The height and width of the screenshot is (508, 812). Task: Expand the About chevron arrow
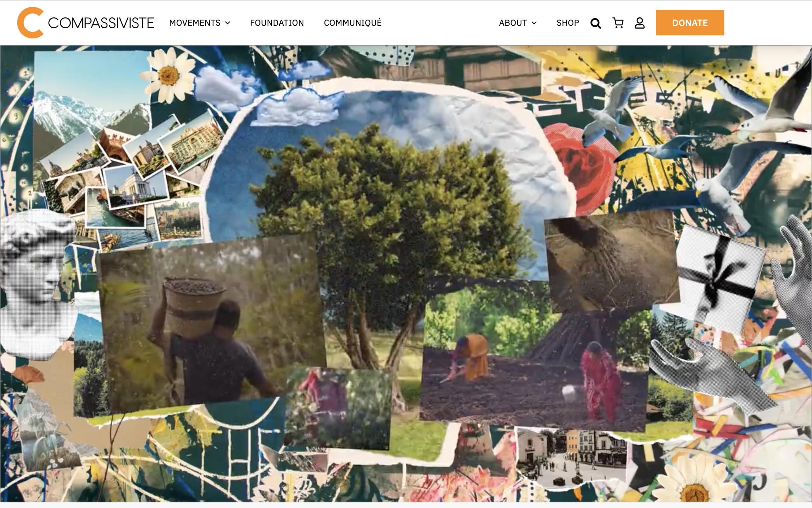(534, 23)
